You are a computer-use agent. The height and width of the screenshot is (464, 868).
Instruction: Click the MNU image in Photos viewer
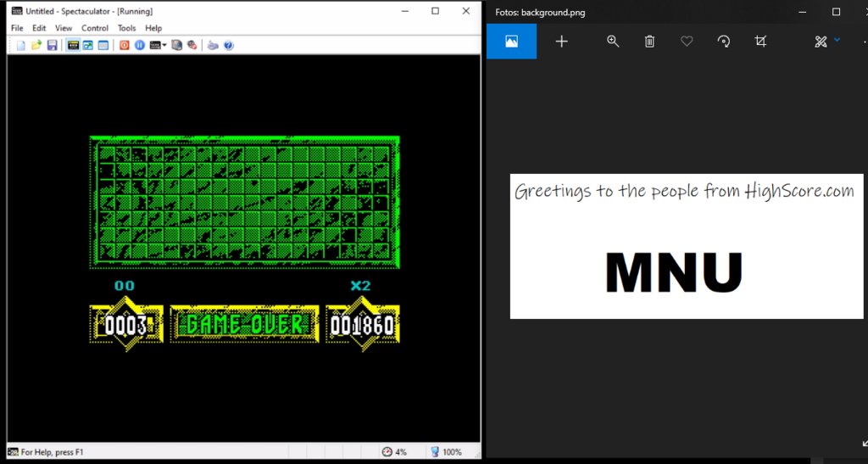pyautogui.click(x=687, y=246)
